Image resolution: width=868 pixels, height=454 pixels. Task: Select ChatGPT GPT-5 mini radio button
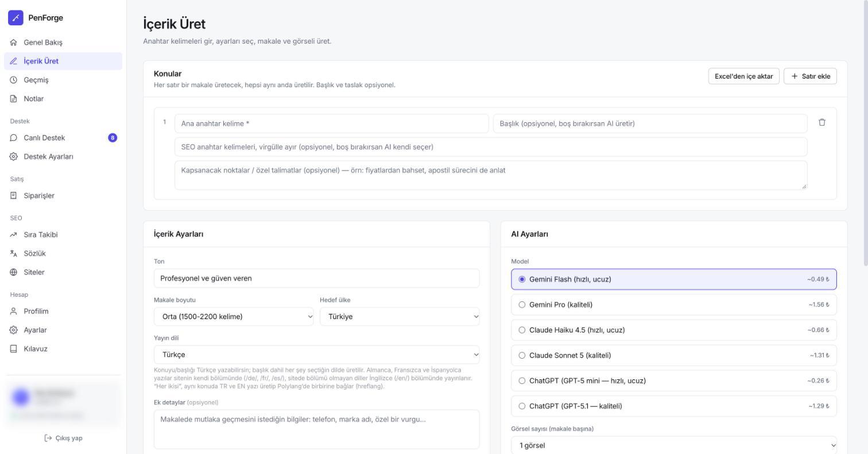[x=522, y=381]
